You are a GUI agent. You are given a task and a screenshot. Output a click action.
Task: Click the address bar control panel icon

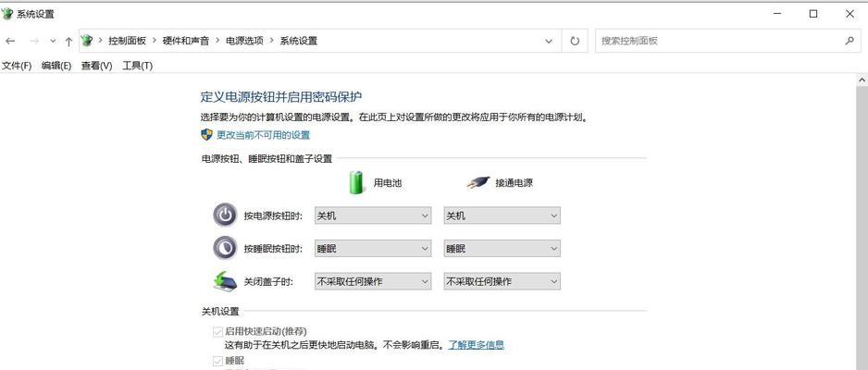point(86,41)
